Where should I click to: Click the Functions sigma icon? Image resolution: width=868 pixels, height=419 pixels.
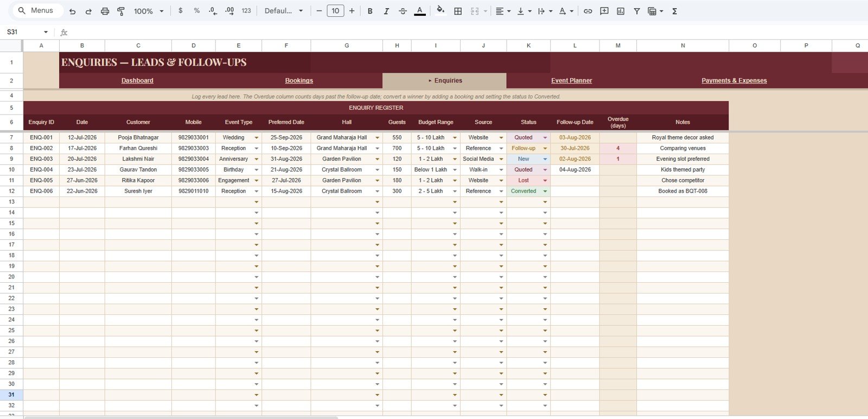[x=674, y=11]
